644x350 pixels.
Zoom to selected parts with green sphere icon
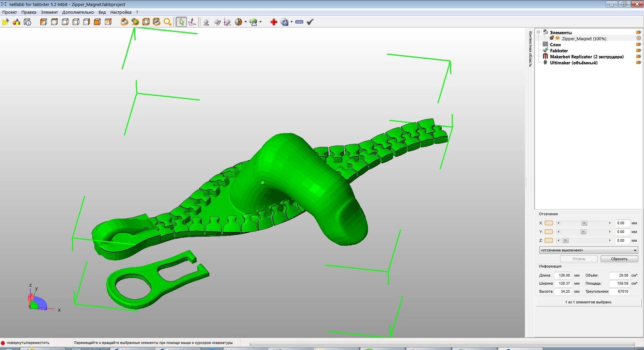coord(135,22)
